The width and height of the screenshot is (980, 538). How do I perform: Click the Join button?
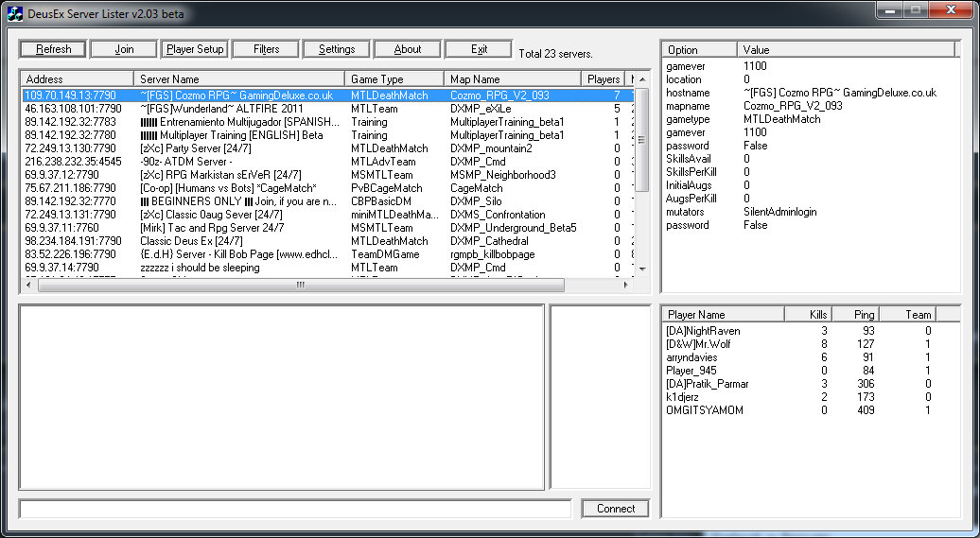[x=124, y=49]
